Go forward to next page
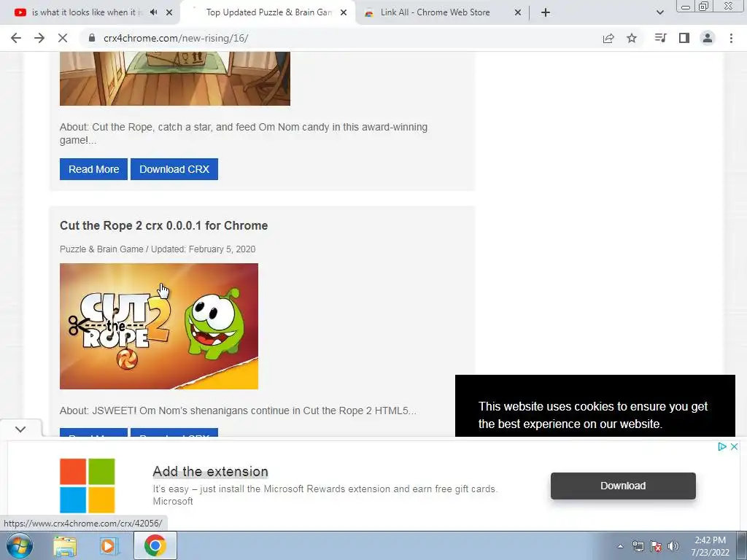 [39, 38]
